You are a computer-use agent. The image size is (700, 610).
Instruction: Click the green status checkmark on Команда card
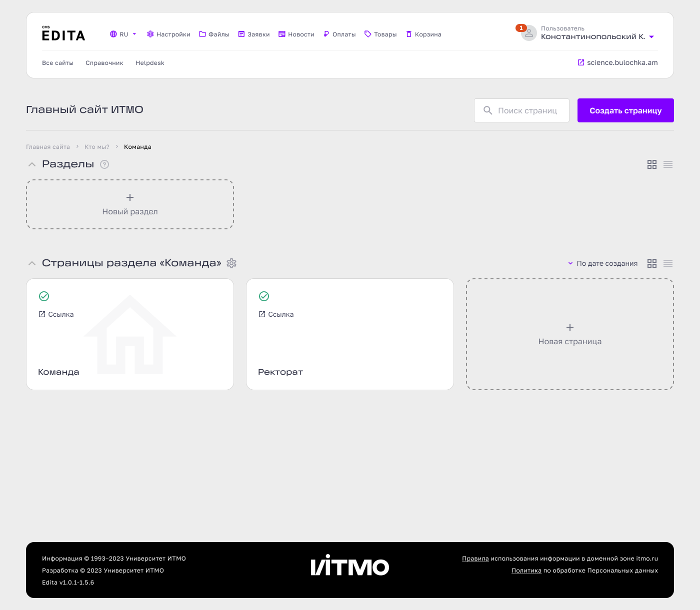pyautogui.click(x=44, y=296)
